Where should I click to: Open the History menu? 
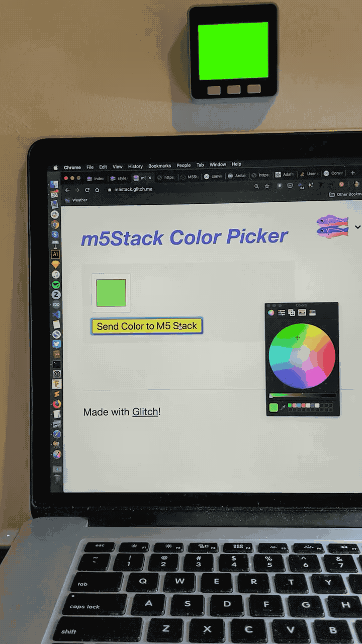135,167
